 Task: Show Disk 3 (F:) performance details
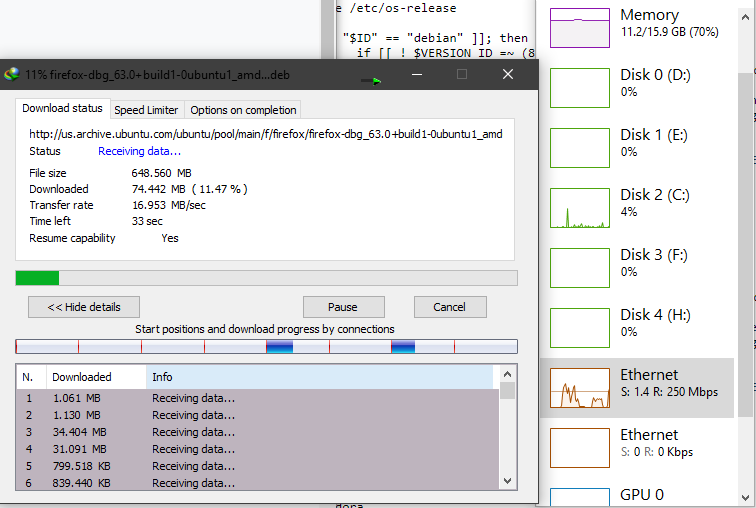580,267
